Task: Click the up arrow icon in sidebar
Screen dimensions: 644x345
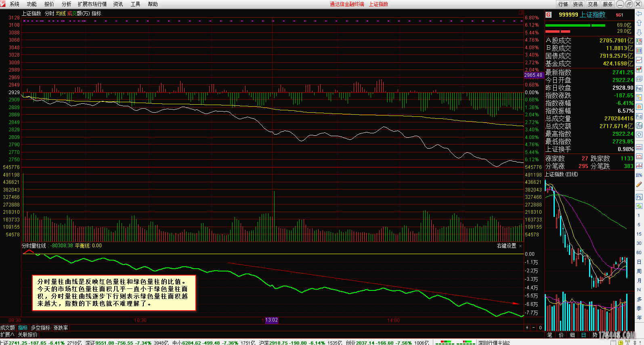Action: (639, 23)
